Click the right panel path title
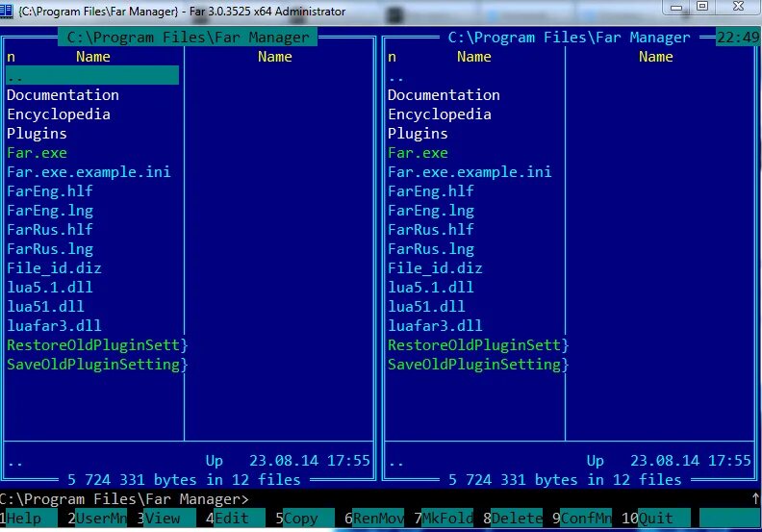This screenshot has width=762, height=532. pos(569,37)
